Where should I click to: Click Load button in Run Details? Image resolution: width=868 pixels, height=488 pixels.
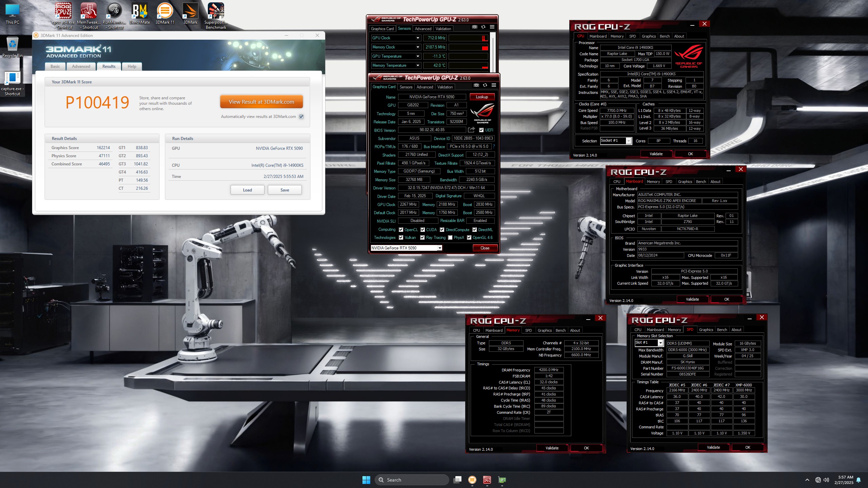point(248,190)
